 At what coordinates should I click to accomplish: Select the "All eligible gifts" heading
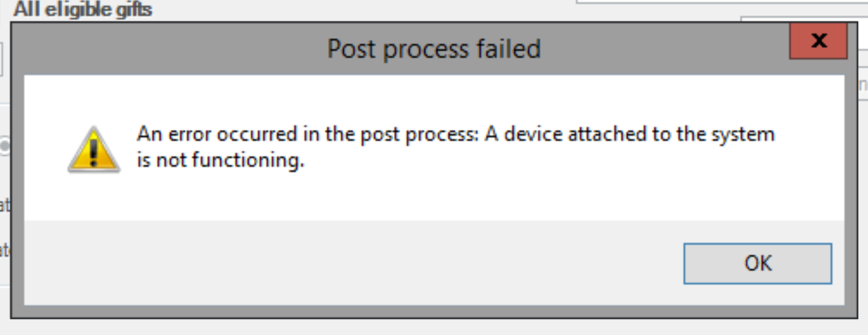point(83,10)
